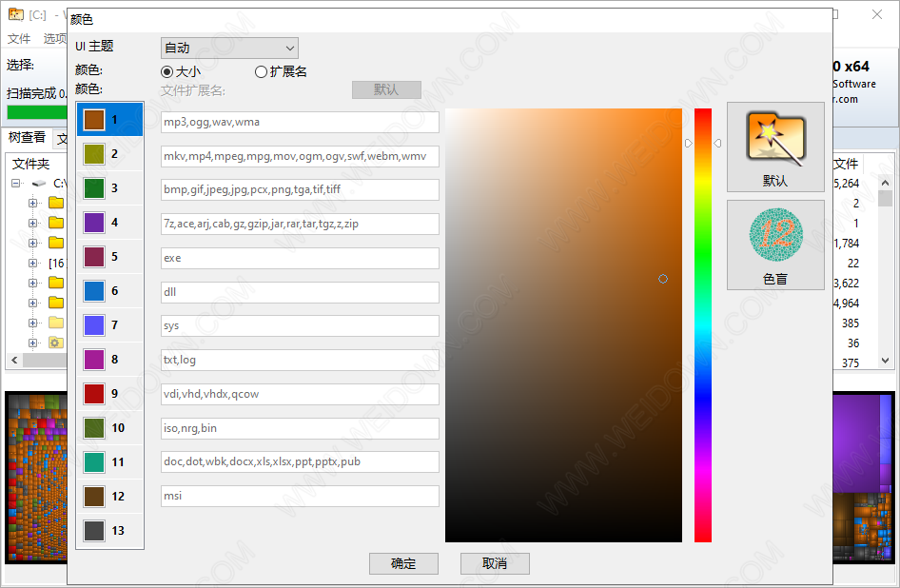Viewport: 900px width, 588px height.
Task: Click the 文件夹 column header in tree
Action: coord(31,165)
